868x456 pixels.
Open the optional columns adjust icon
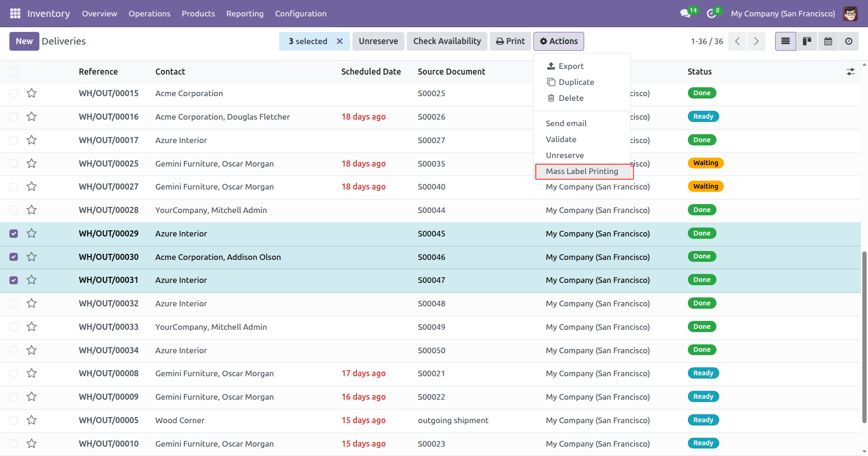point(850,72)
